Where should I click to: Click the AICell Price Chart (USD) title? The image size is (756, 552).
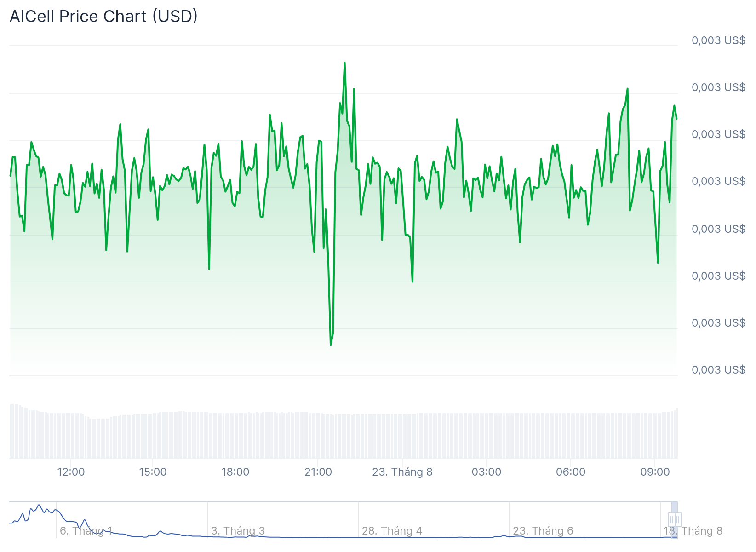pos(103,16)
